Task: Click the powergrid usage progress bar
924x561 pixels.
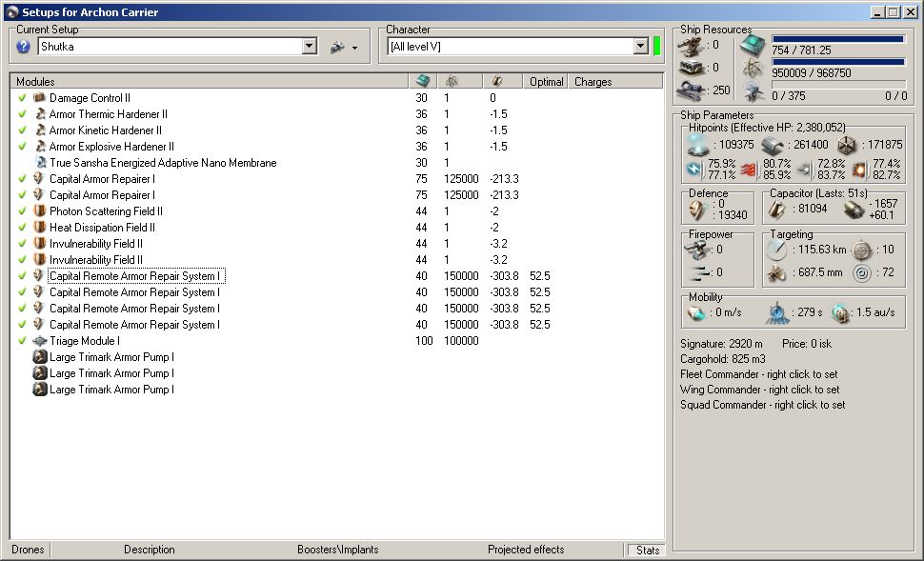Action: pos(838,62)
